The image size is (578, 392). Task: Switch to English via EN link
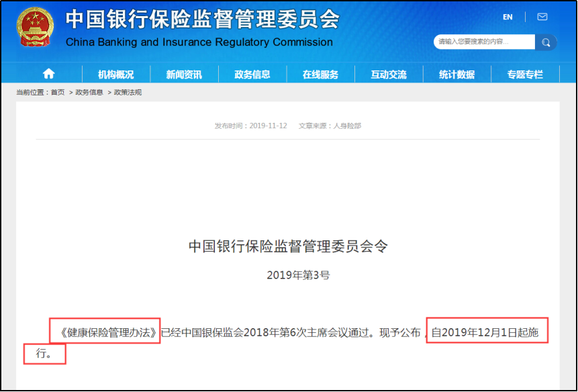click(x=508, y=17)
